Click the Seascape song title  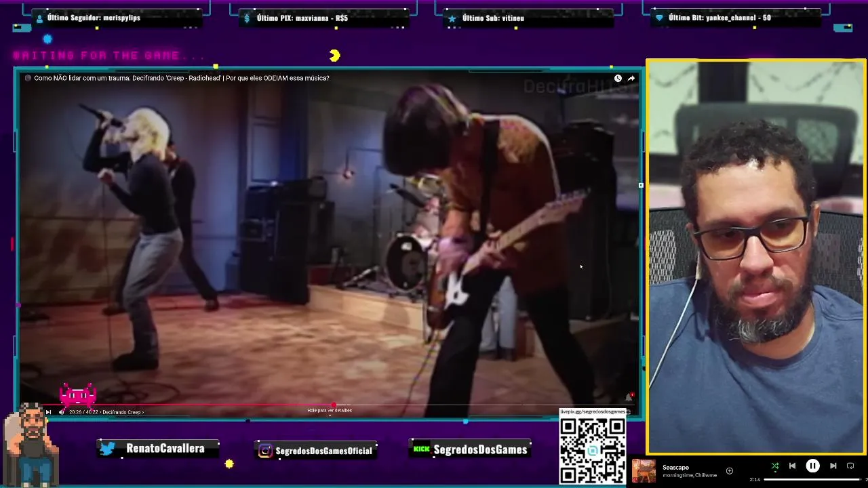click(675, 468)
